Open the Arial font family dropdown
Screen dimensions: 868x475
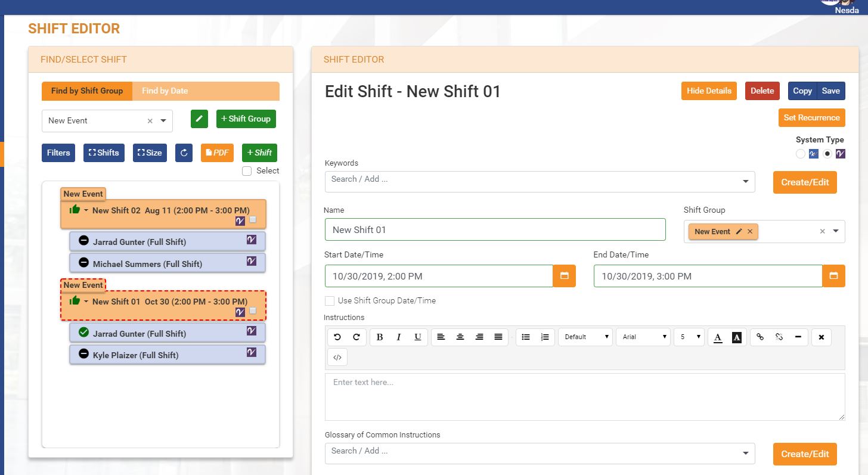tap(643, 337)
